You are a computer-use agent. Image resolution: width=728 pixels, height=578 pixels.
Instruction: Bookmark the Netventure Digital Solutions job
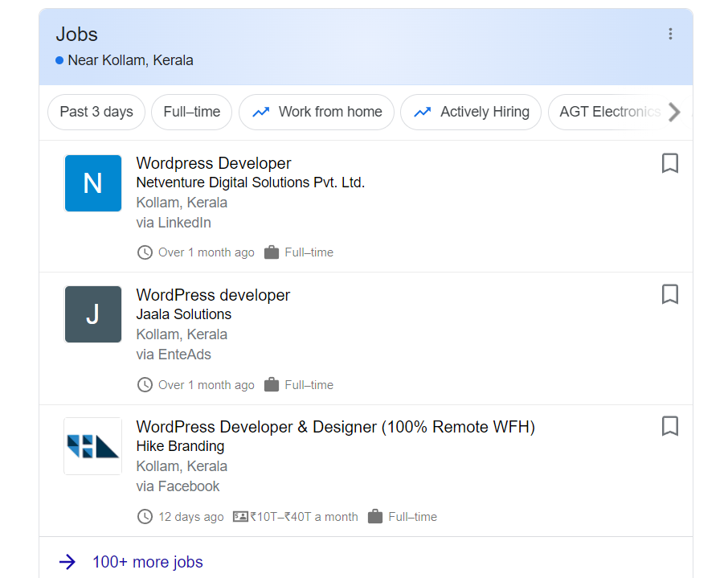pyautogui.click(x=669, y=163)
